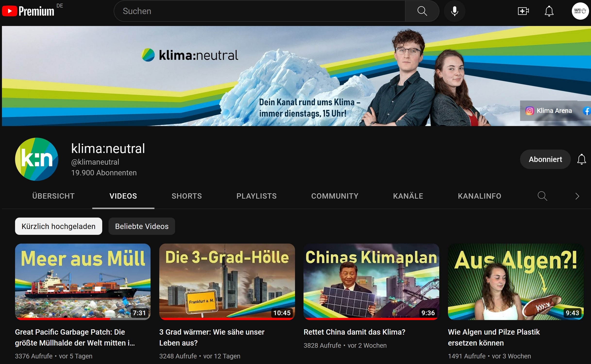Play the Meer aus Müll video thumbnail
This screenshot has height=364, width=591.
(x=83, y=282)
